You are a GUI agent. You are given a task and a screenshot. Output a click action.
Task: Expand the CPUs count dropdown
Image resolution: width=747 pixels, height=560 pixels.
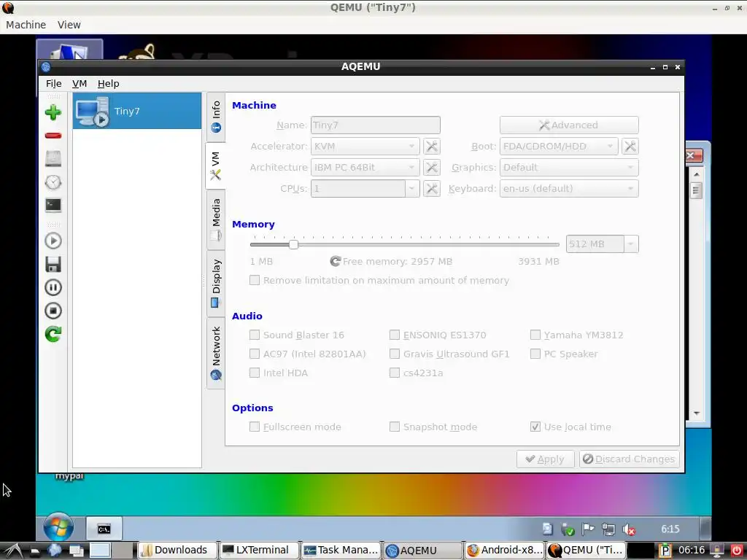coord(411,189)
